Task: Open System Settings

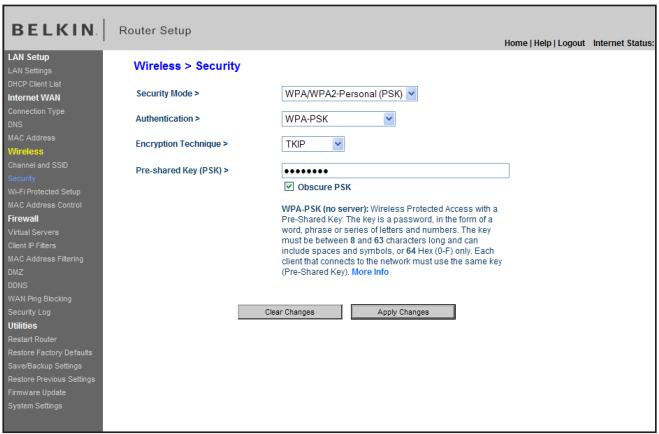Action: pos(35,406)
